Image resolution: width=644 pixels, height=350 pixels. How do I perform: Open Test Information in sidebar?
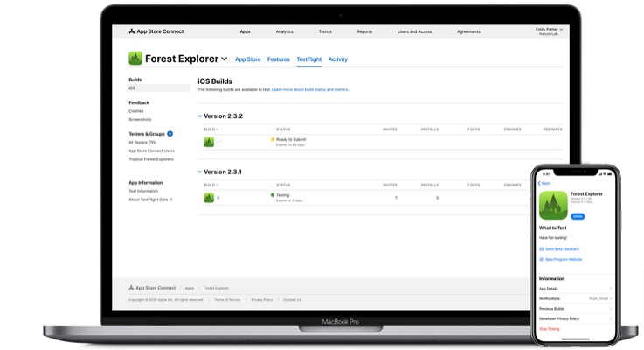click(143, 192)
